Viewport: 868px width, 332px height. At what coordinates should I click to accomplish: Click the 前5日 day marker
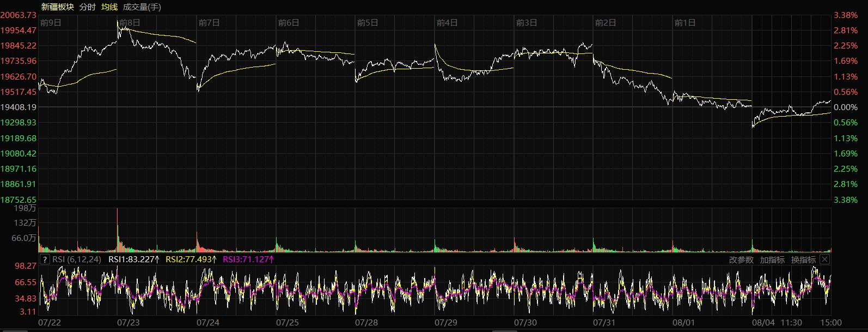coord(368,23)
